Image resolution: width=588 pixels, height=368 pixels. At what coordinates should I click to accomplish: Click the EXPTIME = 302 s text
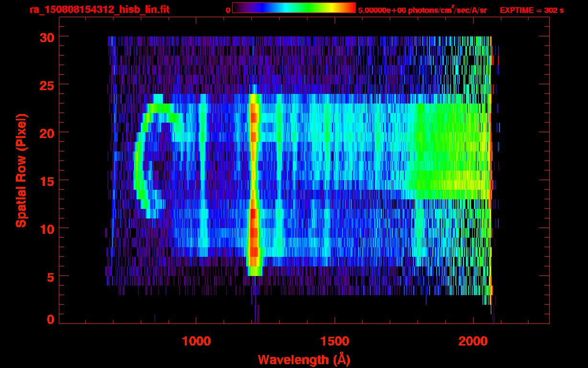(531, 10)
